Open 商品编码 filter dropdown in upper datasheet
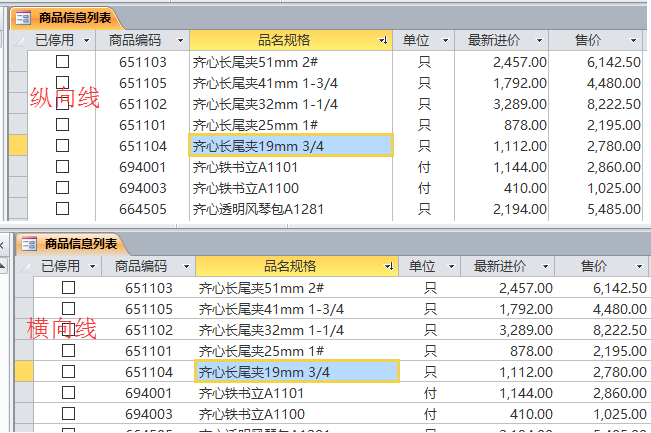Screen dimensions: 651x433 [180, 41]
